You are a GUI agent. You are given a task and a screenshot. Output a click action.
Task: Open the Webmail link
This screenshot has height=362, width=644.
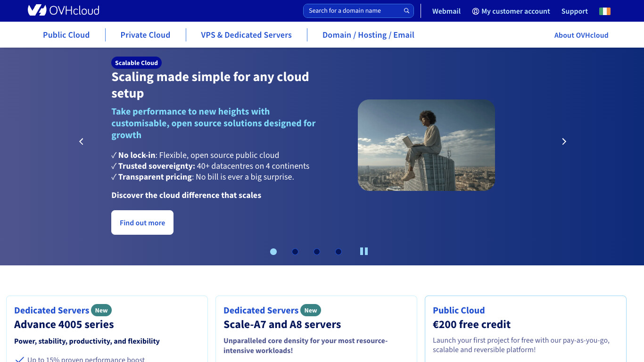tap(446, 11)
